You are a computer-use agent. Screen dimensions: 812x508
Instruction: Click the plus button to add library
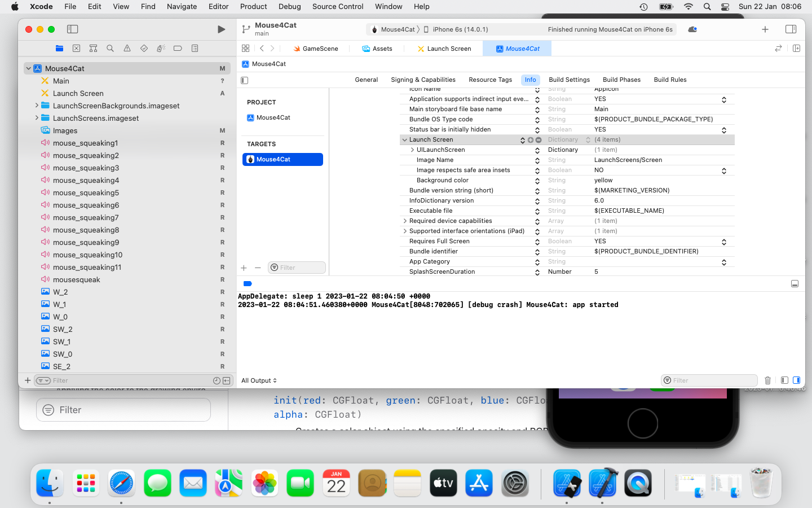pos(765,29)
